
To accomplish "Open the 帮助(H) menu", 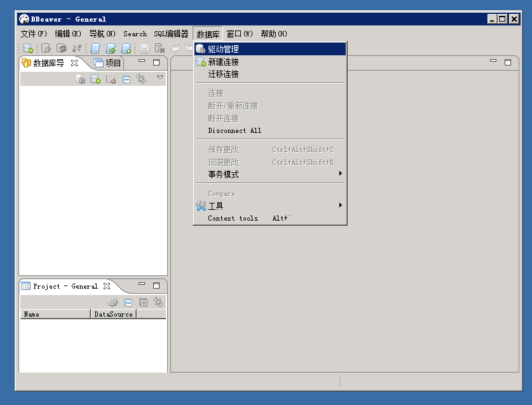I will pyautogui.click(x=274, y=34).
